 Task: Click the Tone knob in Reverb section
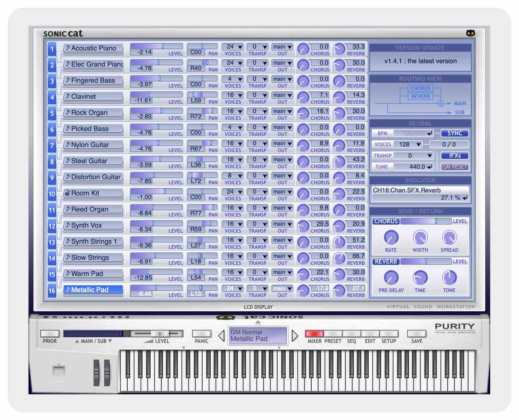tap(449, 278)
